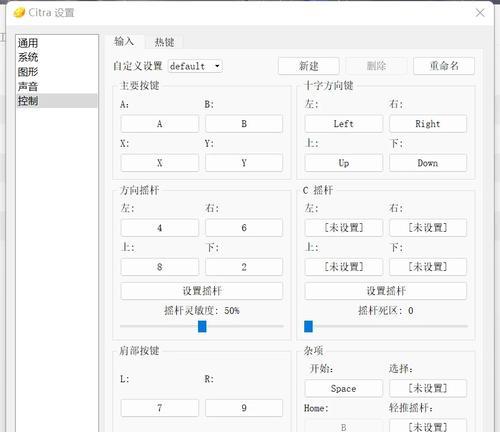Click circle pad up mapping 8
The image size is (500, 432).
pyautogui.click(x=160, y=267)
